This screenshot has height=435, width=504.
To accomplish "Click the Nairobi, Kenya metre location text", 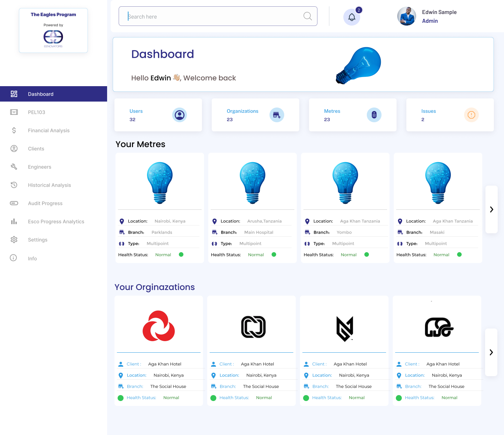I will click(170, 221).
